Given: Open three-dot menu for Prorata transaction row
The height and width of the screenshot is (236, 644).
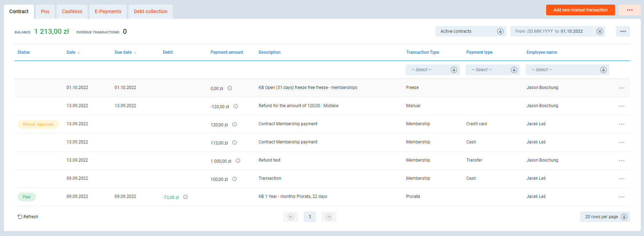Looking at the screenshot, I should (621, 197).
